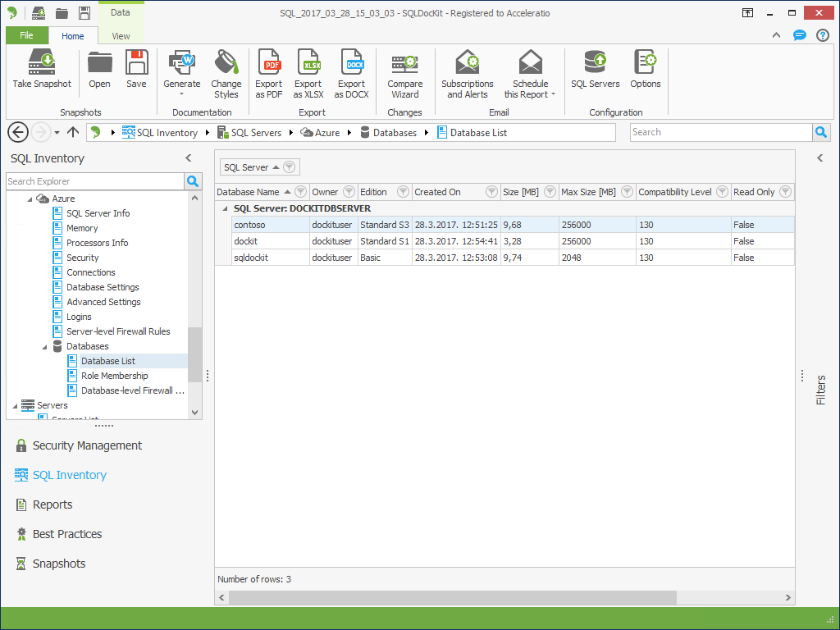Collapse the SQL Inventory side panel
The height and width of the screenshot is (630, 840).
189,158
